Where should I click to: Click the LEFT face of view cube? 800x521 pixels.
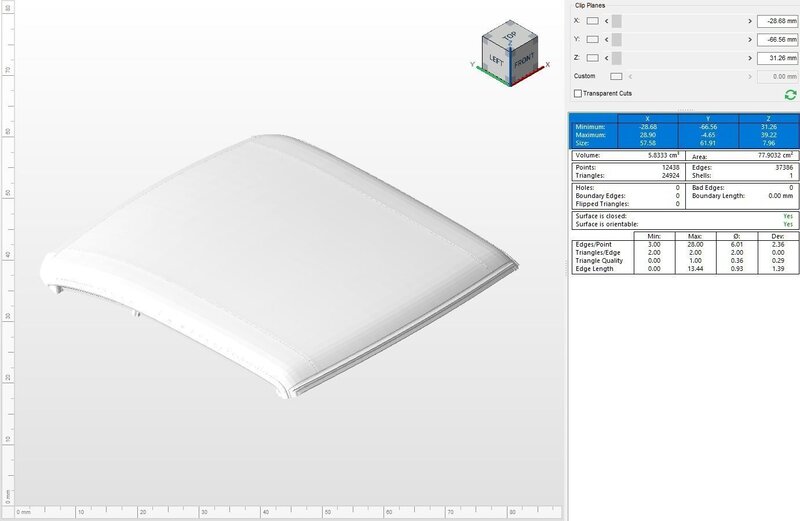(495, 60)
